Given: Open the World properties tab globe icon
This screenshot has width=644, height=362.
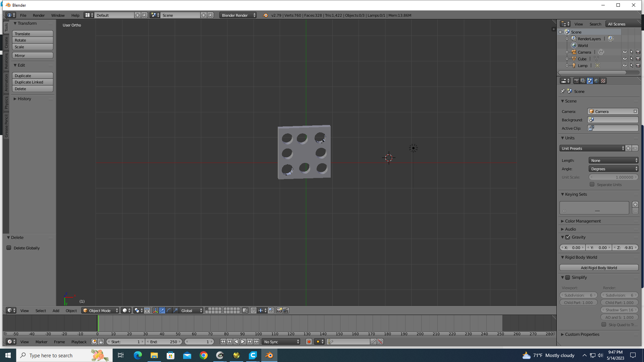Looking at the screenshot, I should (596, 81).
